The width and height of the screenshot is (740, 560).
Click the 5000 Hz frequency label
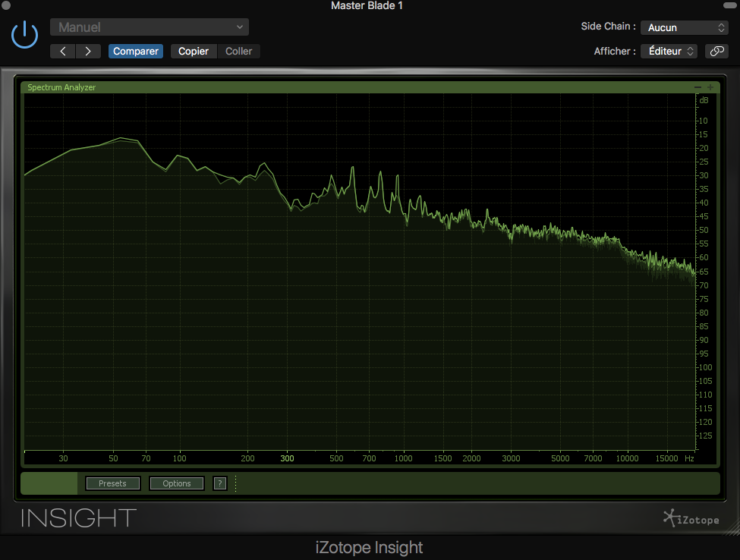(560, 458)
